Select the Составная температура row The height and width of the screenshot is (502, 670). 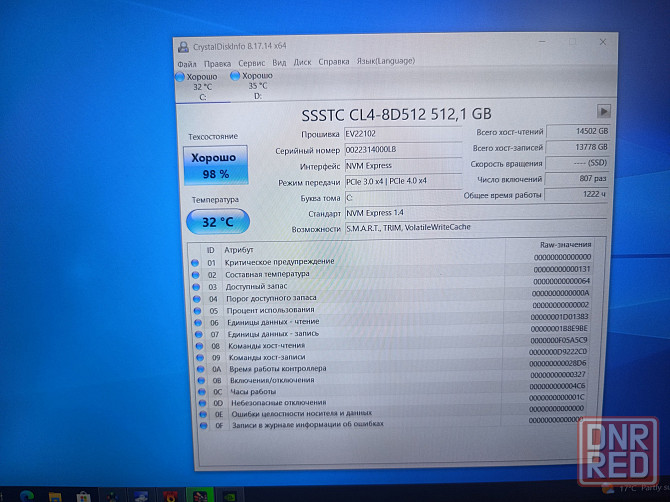392,272
